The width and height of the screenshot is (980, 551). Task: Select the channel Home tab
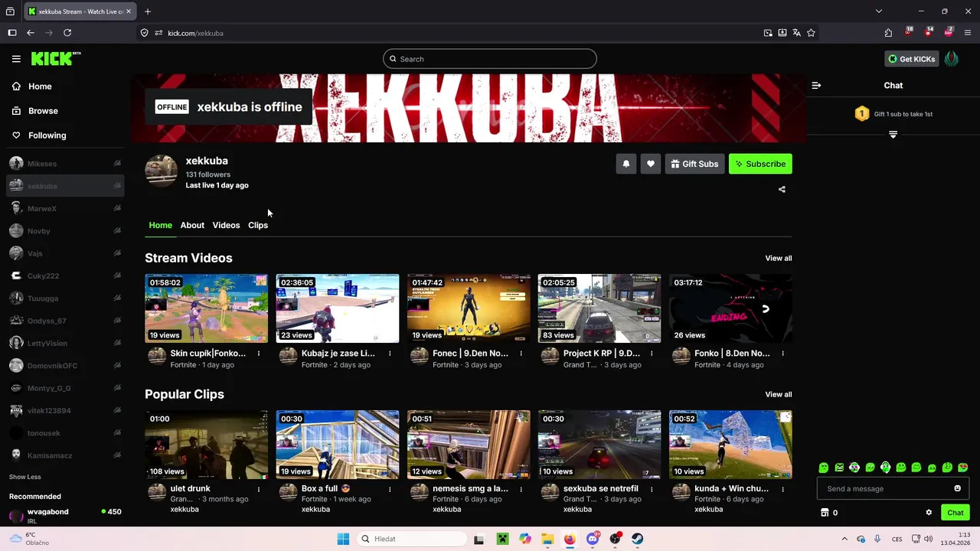point(160,225)
